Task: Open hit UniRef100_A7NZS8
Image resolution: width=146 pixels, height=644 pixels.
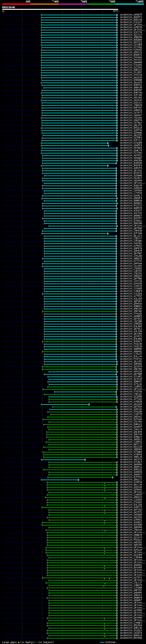Action: pos(131,27)
